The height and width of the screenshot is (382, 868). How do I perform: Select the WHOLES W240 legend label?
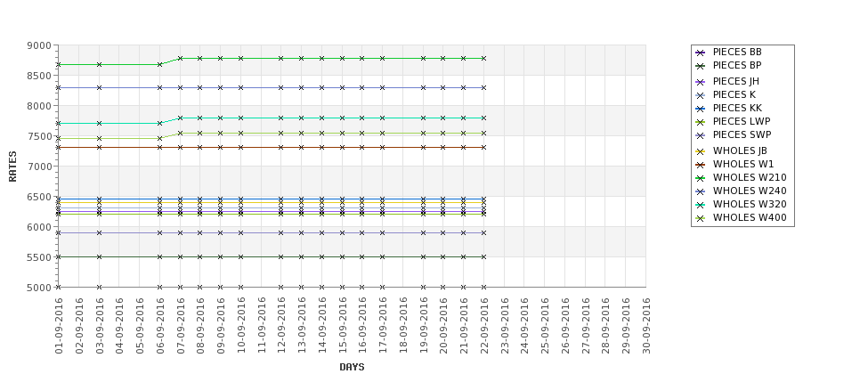(750, 191)
